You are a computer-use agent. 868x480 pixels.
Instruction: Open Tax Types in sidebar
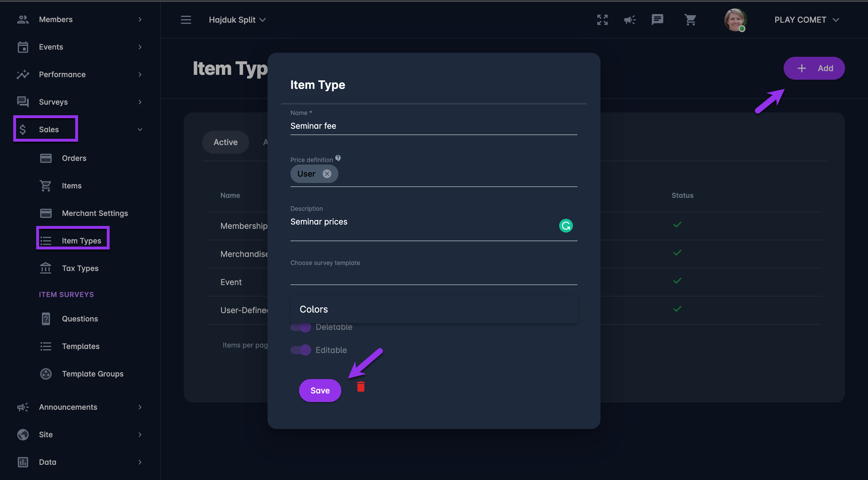pyautogui.click(x=80, y=268)
